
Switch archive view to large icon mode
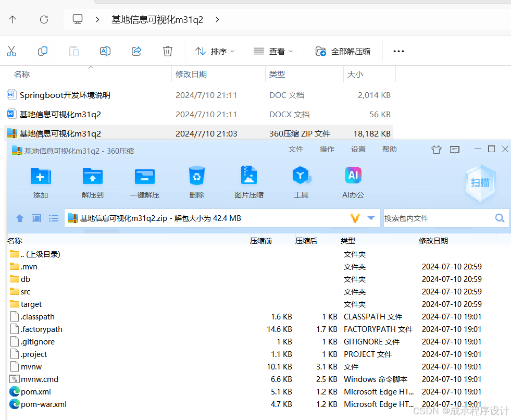pyautogui.click(x=36, y=218)
